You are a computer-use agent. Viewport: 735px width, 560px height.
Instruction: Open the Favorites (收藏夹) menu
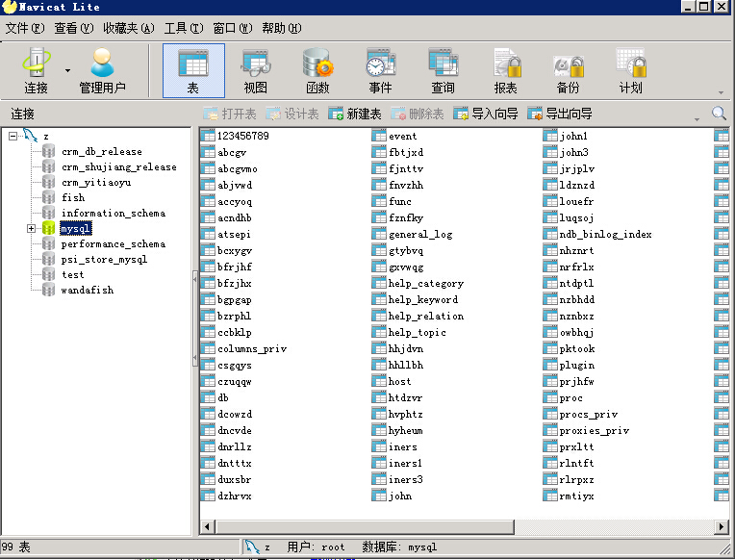pyautogui.click(x=129, y=28)
